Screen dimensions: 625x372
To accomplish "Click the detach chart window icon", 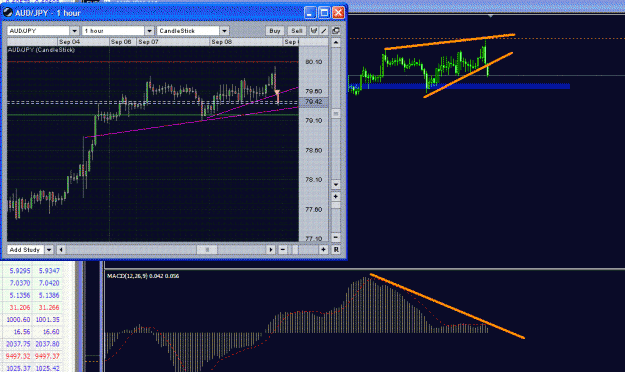I will 336,31.
